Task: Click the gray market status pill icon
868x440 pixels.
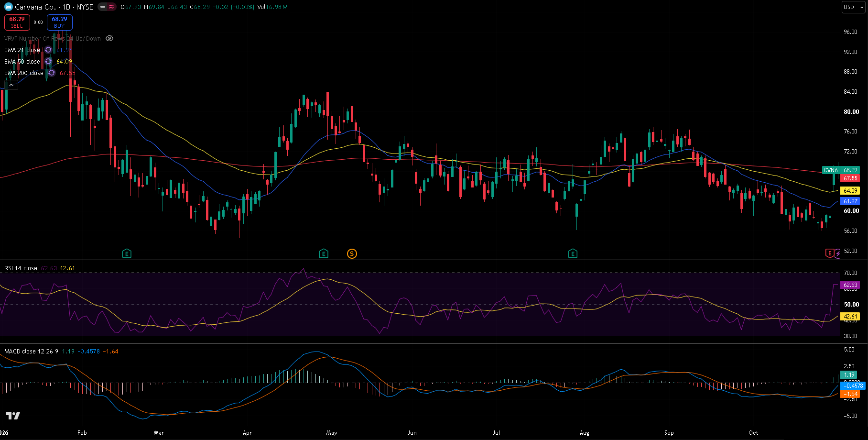Action: click(103, 7)
